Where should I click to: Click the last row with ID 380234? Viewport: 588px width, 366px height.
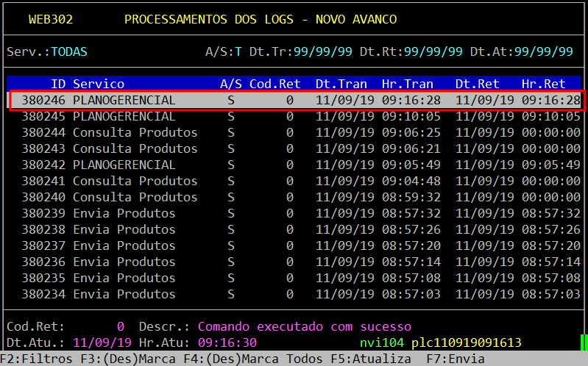point(294,294)
